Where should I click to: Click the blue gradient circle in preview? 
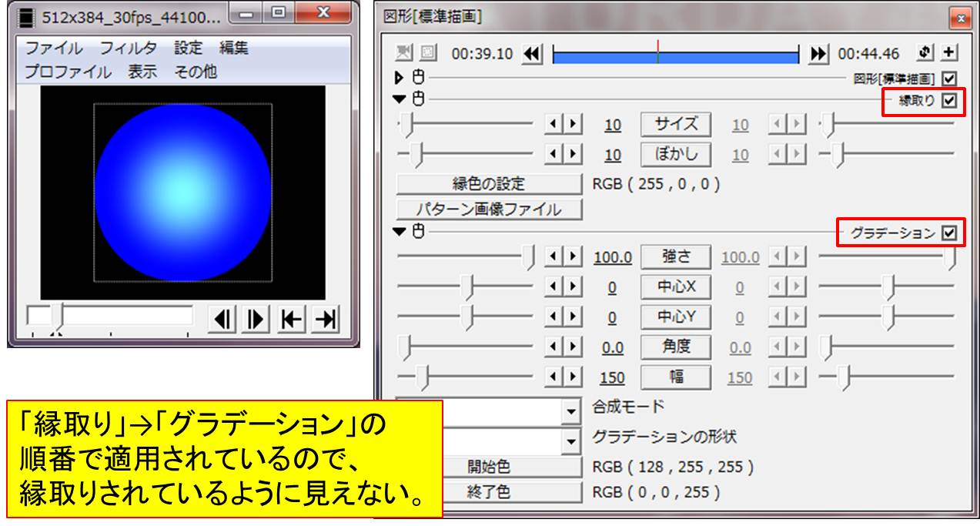[183, 193]
